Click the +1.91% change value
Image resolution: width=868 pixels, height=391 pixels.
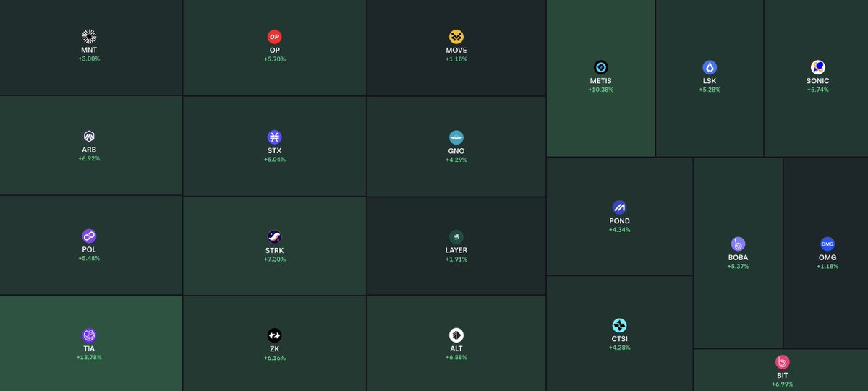point(456,259)
